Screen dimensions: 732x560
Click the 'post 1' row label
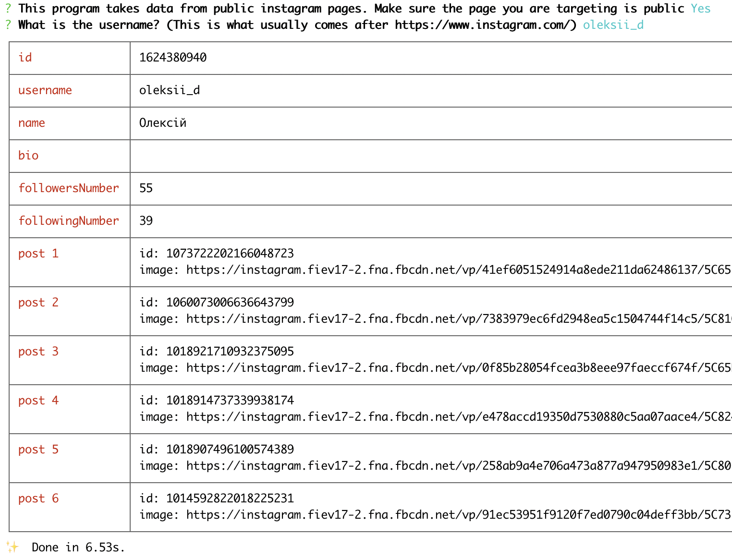click(38, 253)
